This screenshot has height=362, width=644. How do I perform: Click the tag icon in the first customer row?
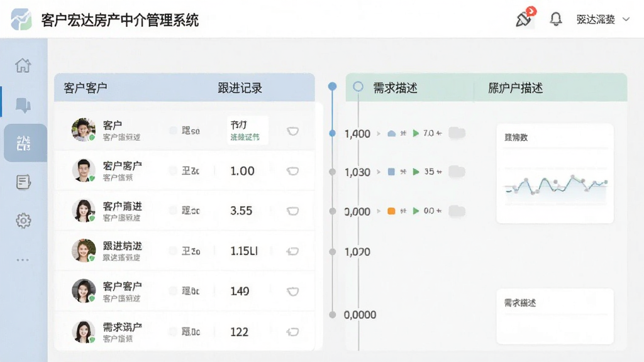[x=292, y=131]
